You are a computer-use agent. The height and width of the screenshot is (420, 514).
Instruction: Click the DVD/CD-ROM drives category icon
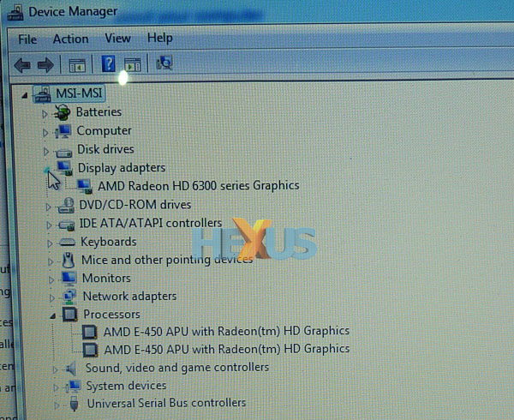pos(66,206)
